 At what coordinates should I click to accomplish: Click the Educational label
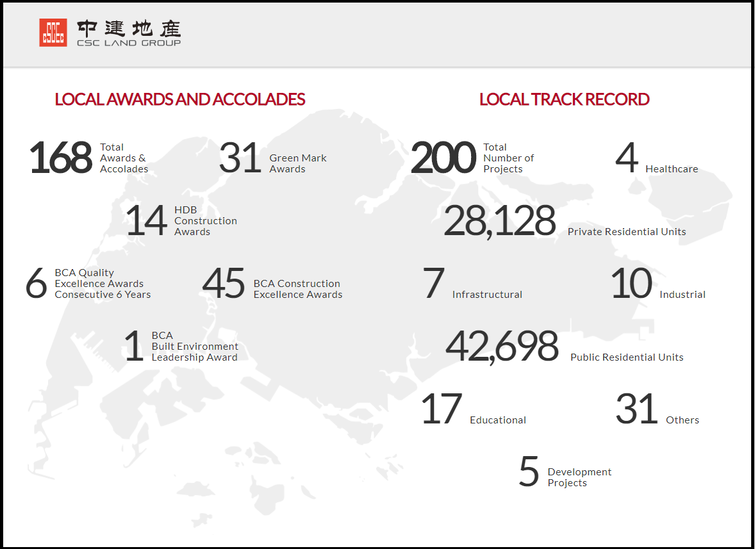coord(498,420)
